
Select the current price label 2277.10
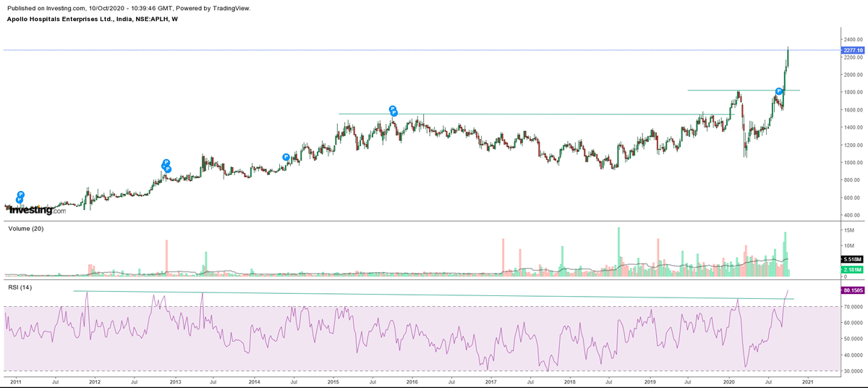coord(854,50)
